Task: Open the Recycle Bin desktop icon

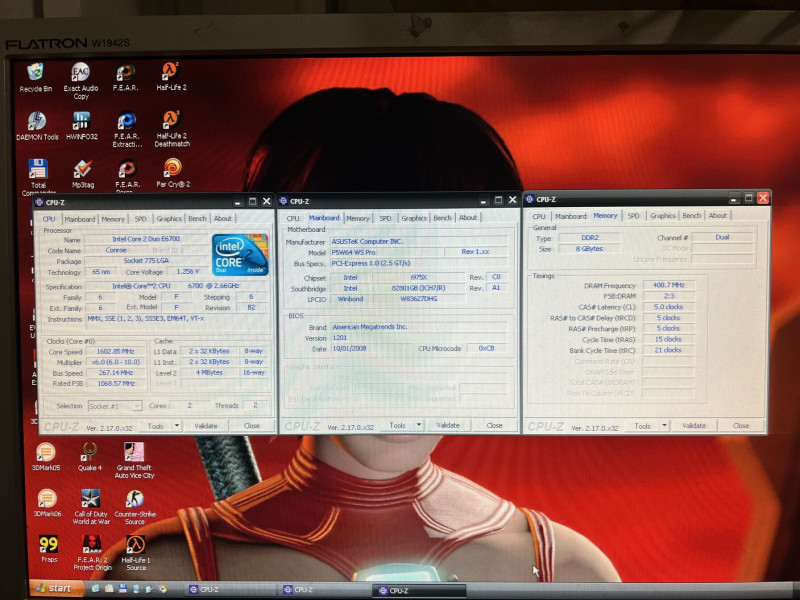Action: pyautogui.click(x=35, y=77)
